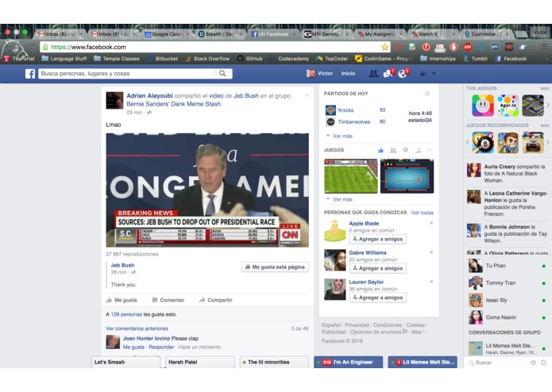
Task: Open friend requests icon in header
Action: coord(373,74)
